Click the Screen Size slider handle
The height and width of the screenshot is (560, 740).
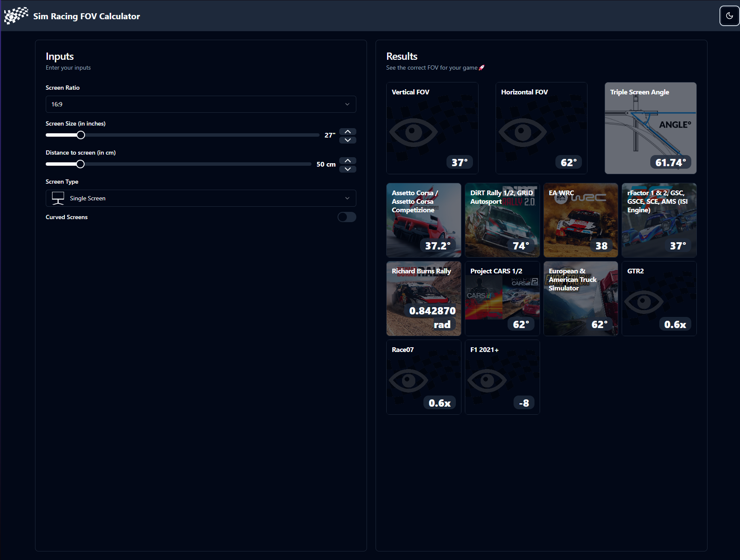(81, 135)
